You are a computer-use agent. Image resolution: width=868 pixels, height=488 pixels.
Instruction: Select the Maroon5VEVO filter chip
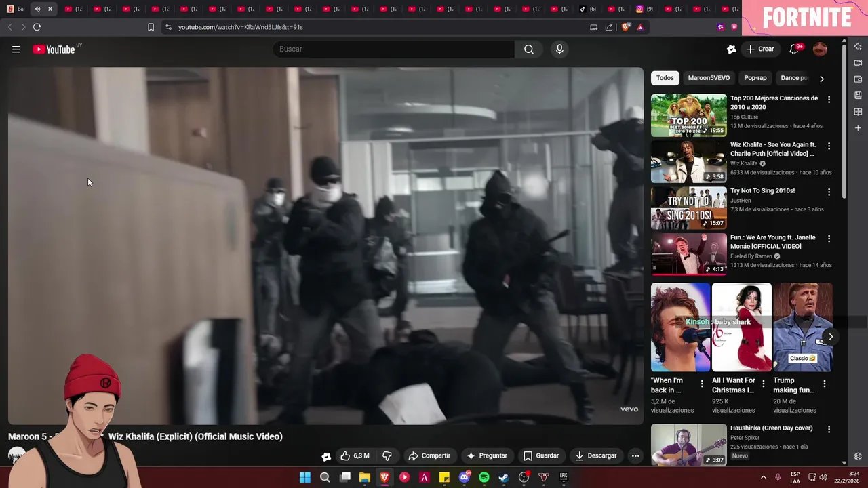(709, 78)
